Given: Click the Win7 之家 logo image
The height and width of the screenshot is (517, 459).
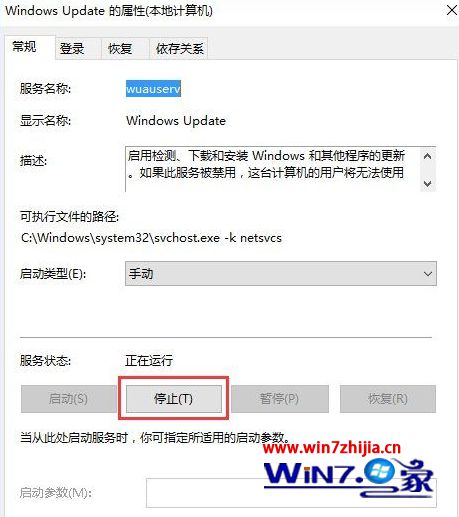Looking at the screenshot, I should click(x=348, y=477).
